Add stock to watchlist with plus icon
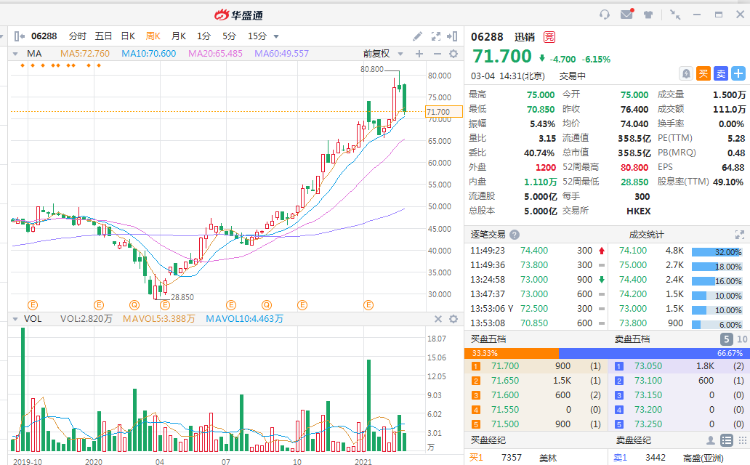 pos(737,73)
